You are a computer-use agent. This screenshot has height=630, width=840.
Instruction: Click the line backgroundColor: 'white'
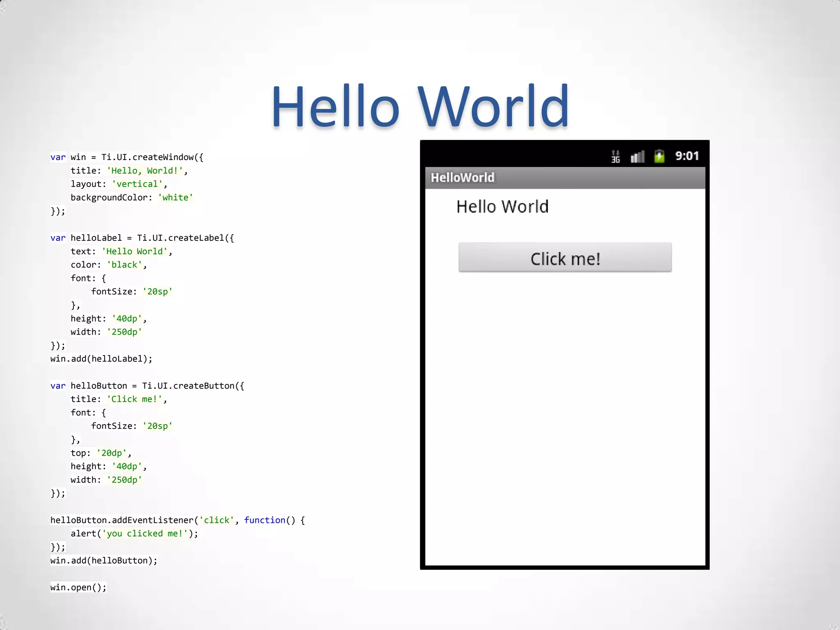pos(132,198)
